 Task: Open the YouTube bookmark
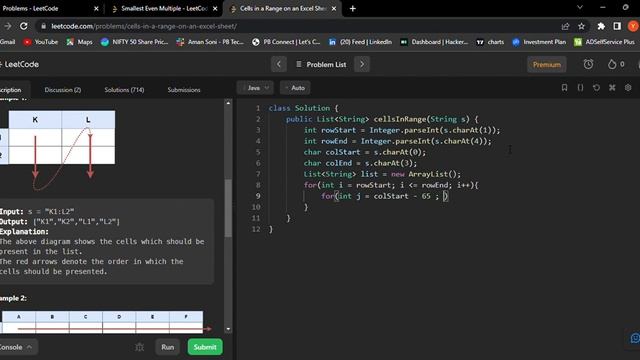[40, 42]
